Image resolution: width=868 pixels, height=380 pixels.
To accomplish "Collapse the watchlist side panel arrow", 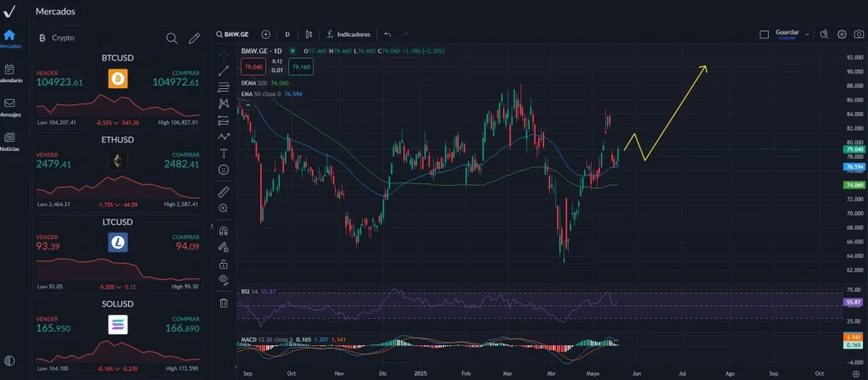I will click(x=211, y=226).
